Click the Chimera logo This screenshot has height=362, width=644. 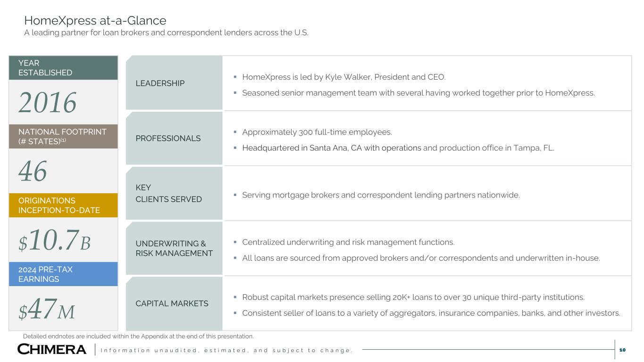[52, 349]
